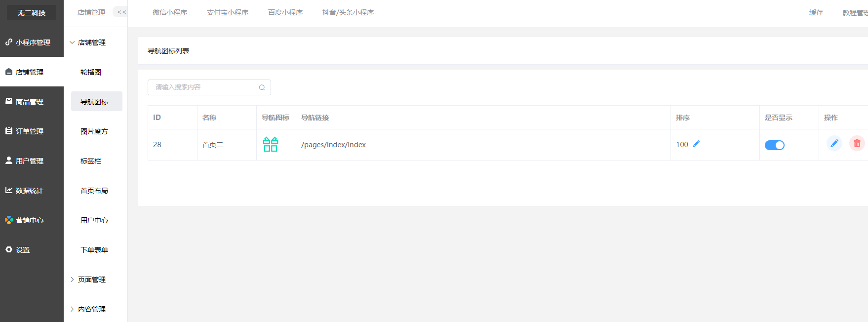Open 营销中心
The width and height of the screenshot is (868, 322).
point(32,220)
